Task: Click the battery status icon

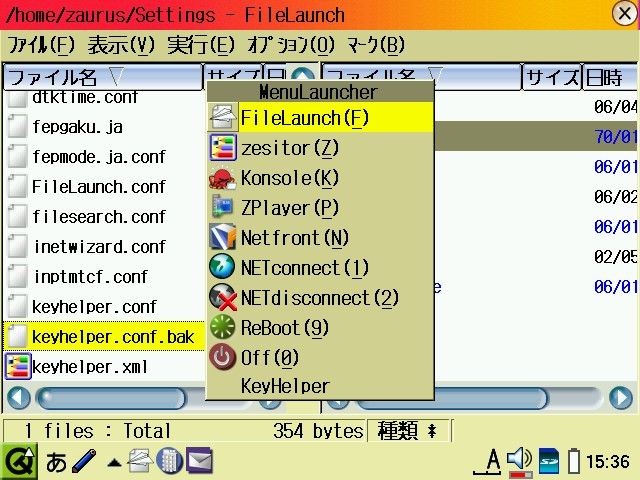Action: click(x=574, y=461)
